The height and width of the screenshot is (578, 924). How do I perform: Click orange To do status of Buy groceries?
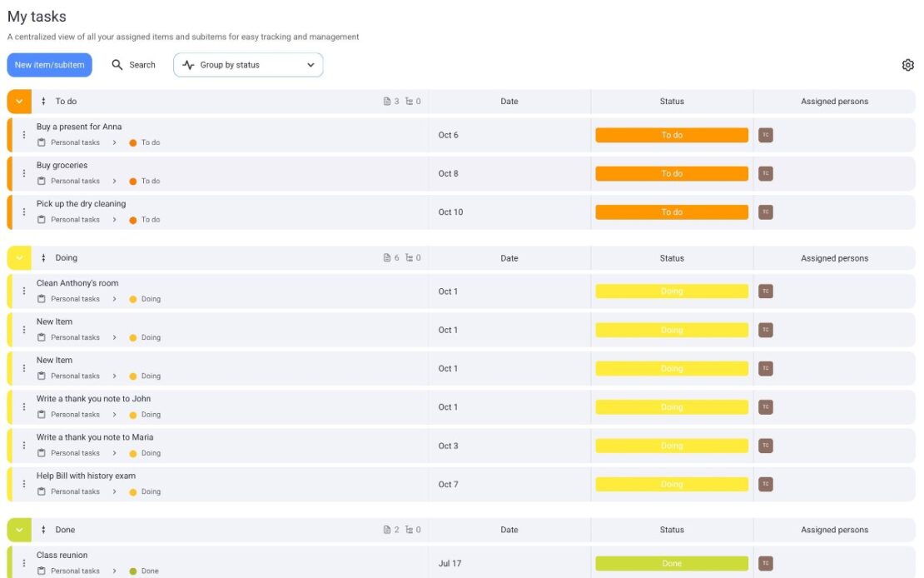click(671, 173)
